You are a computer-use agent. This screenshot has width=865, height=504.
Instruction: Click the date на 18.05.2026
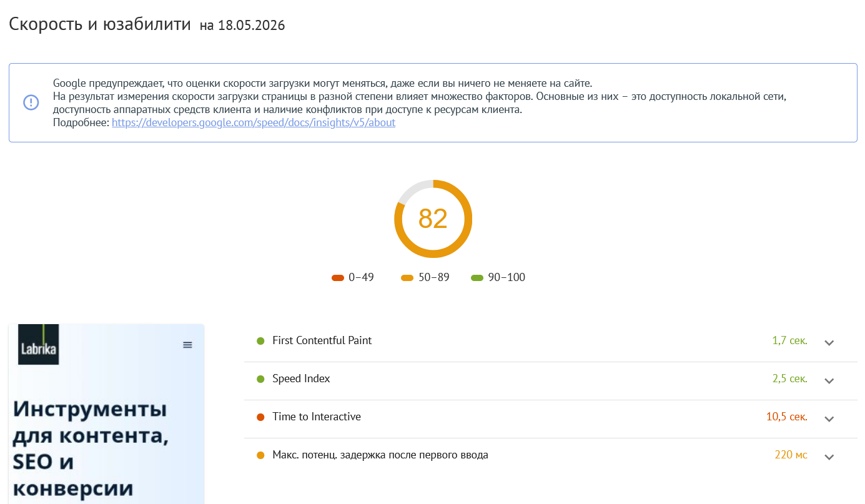click(x=242, y=26)
